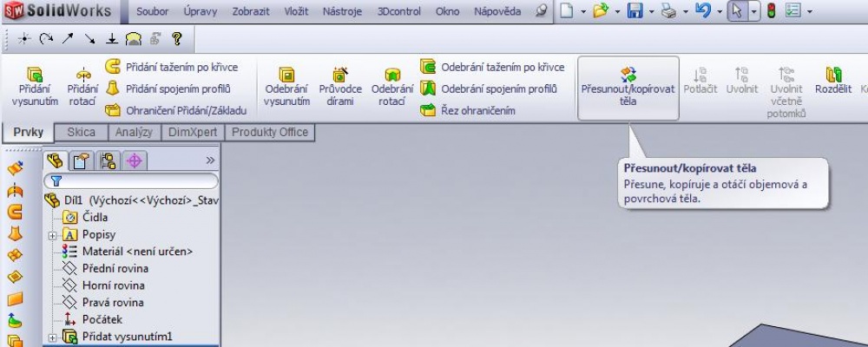Image resolution: width=868 pixels, height=347 pixels.
Task: Switch to the Prvky tab
Action: point(29,133)
